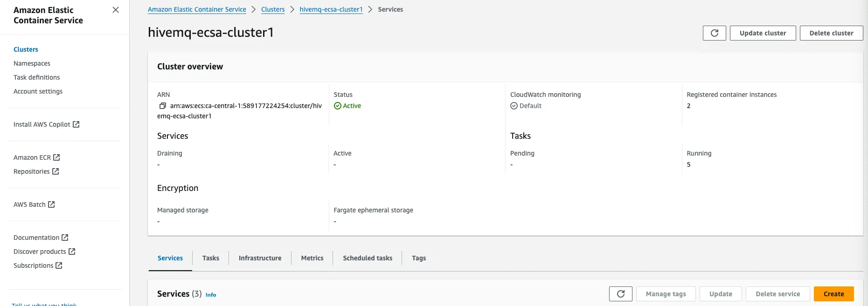Click the Amazon Elastic Container Service sidebar title
The width and height of the screenshot is (868, 306).
pos(48,15)
